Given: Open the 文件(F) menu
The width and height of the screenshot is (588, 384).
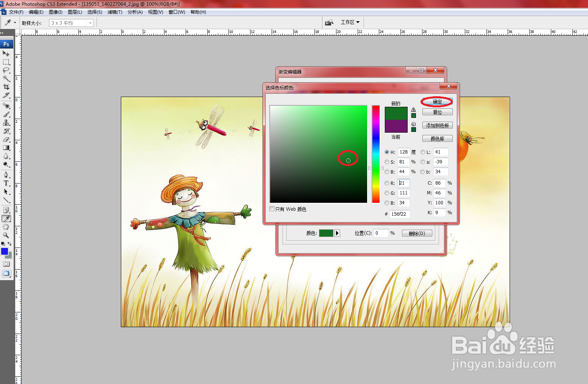Looking at the screenshot, I should pyautogui.click(x=16, y=12).
